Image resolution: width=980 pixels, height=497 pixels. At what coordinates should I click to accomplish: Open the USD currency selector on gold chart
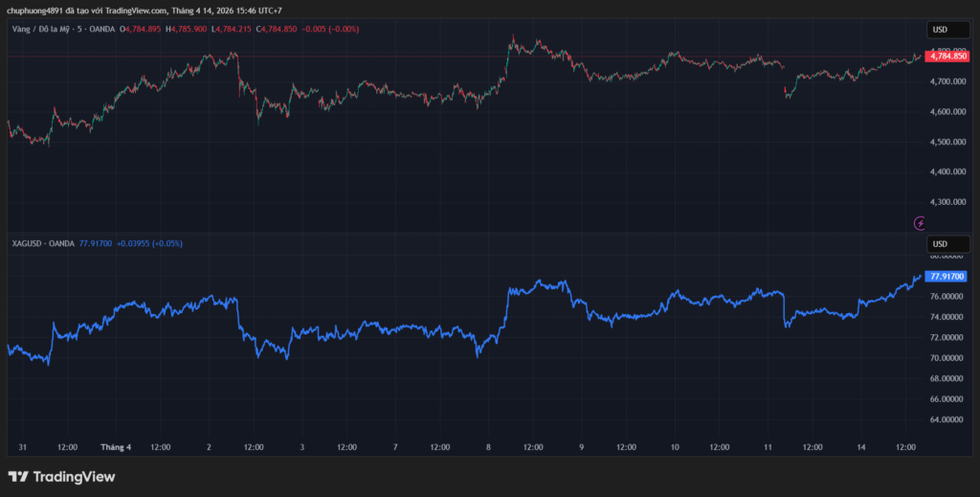940,31
